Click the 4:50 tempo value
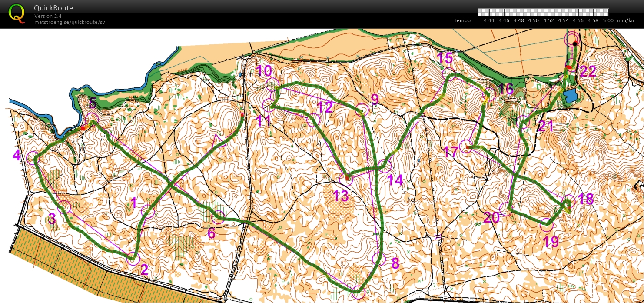 533,20
